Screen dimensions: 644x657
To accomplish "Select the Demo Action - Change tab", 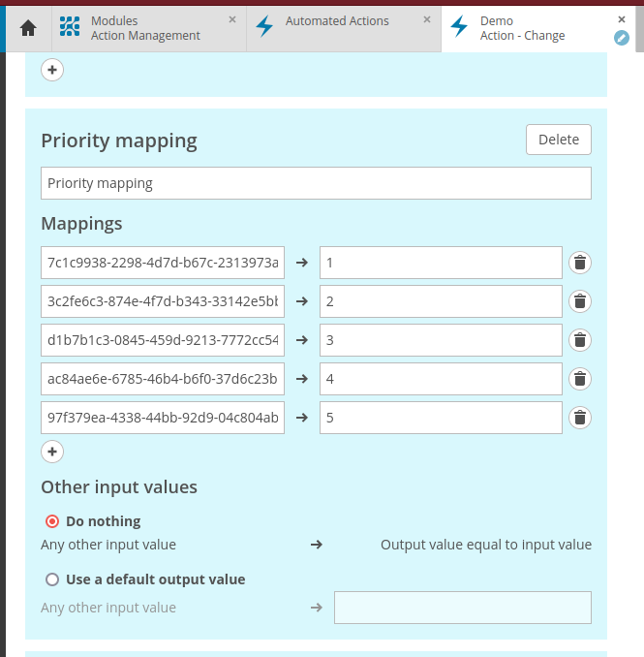I will pos(523,28).
